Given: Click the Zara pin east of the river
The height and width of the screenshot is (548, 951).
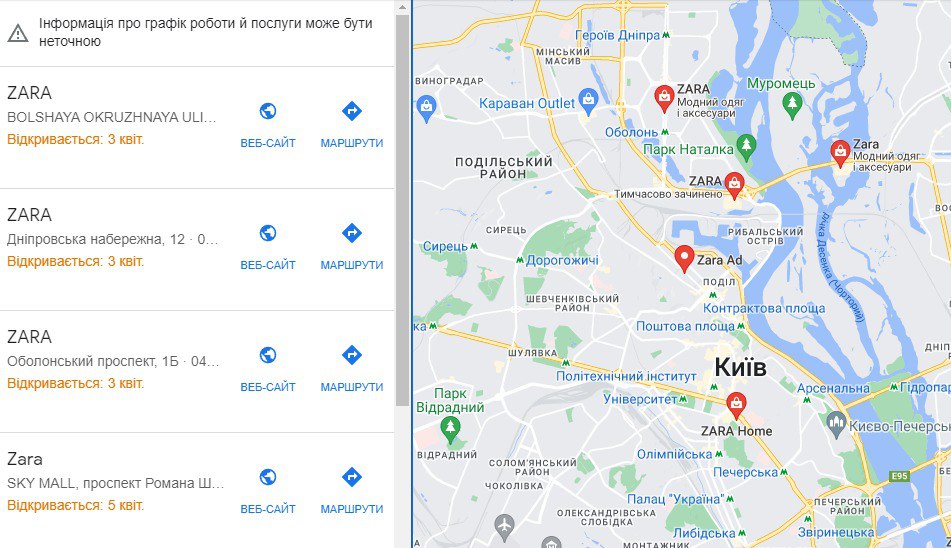Looking at the screenshot, I should pyautogui.click(x=840, y=154).
